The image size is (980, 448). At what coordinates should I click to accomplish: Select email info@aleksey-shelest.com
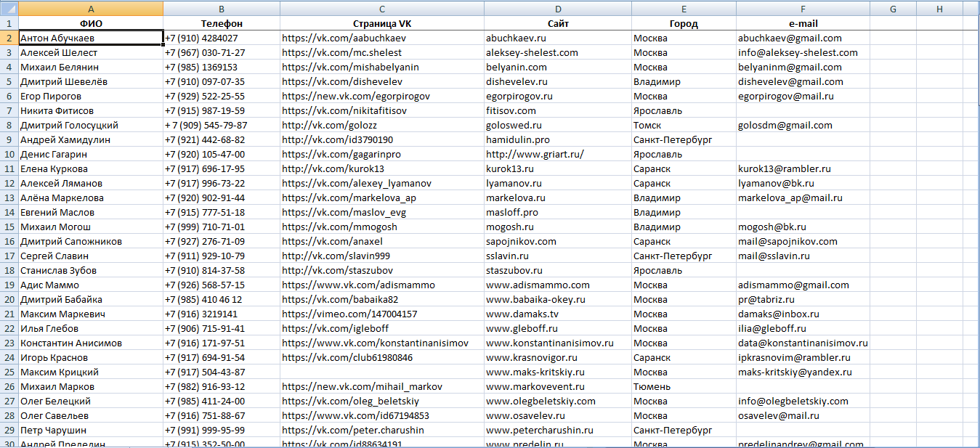tap(803, 52)
